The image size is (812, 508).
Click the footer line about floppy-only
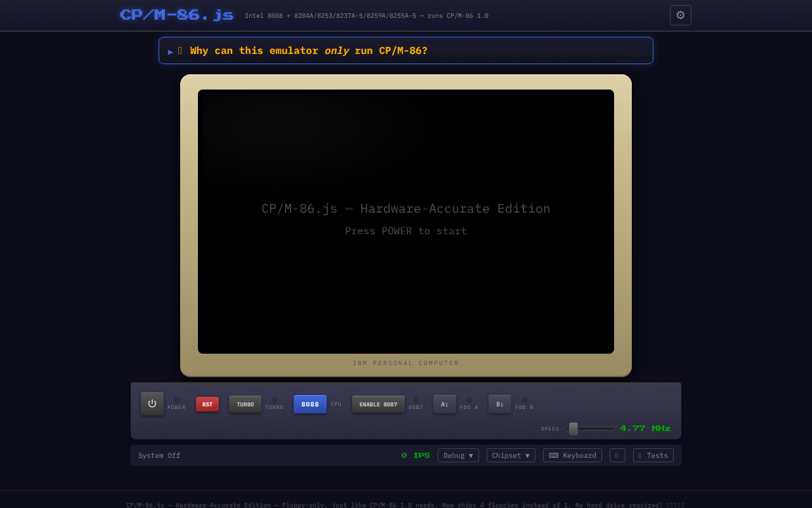tap(405, 505)
